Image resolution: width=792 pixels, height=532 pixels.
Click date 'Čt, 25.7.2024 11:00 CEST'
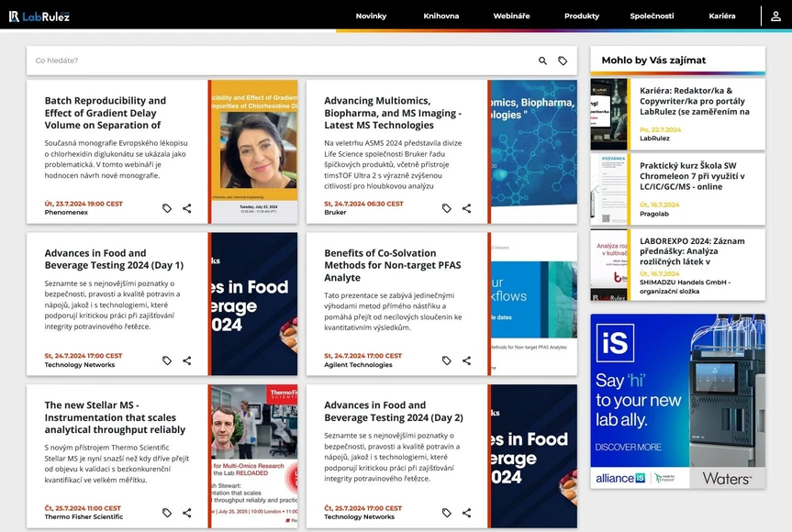click(x=83, y=508)
